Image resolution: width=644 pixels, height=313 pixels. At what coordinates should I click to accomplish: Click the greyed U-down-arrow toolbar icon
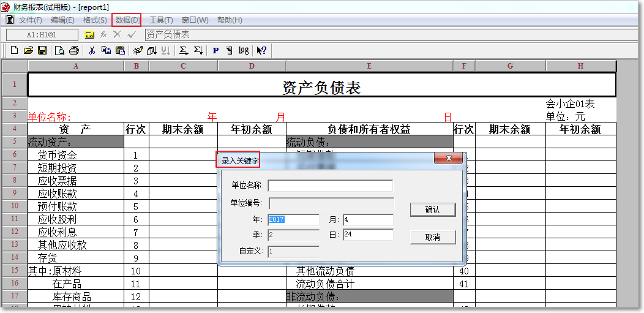click(166, 50)
